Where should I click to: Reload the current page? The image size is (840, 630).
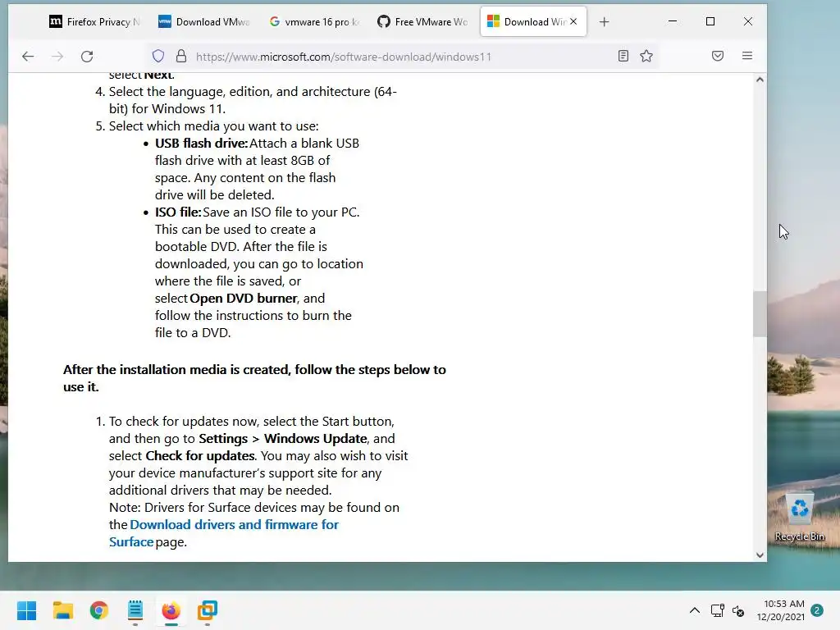tap(87, 57)
